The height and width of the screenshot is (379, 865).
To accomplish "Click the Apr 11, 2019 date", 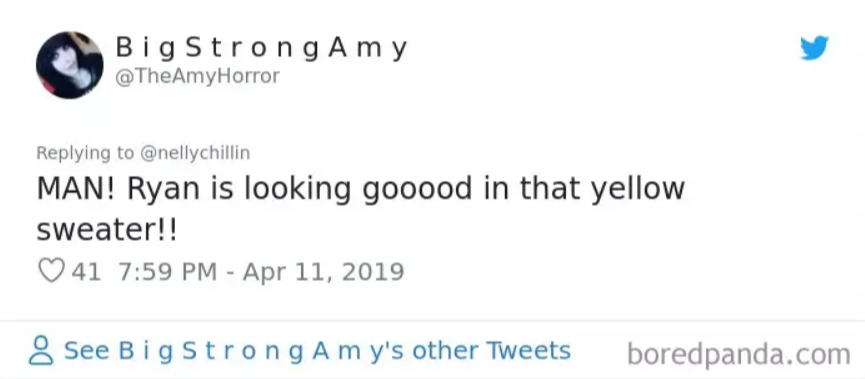I will point(323,271).
